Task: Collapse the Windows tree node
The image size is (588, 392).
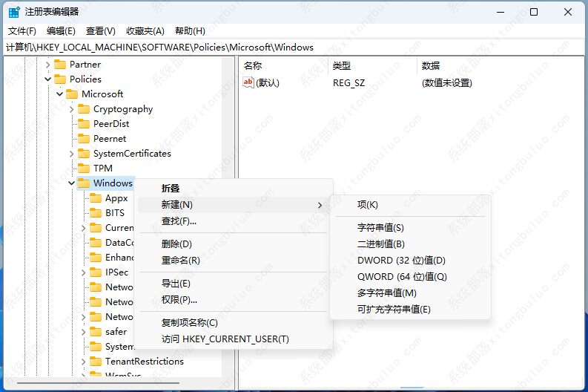Action: (x=71, y=183)
